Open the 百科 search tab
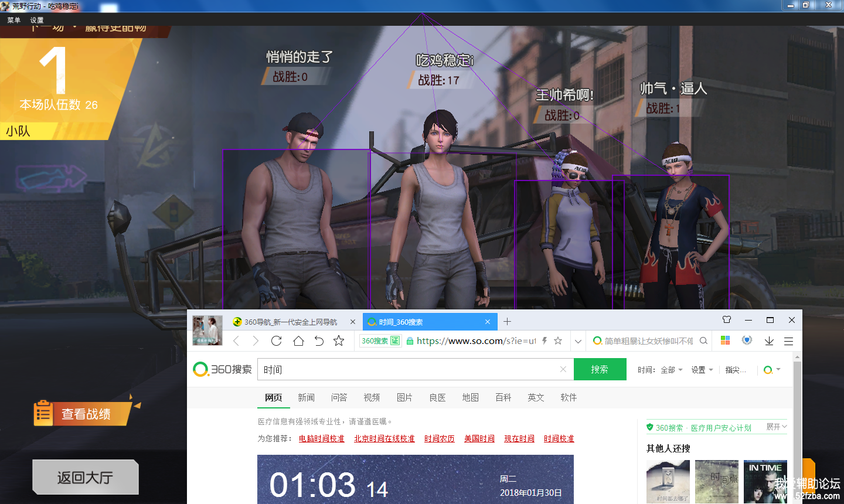The image size is (844, 504). click(x=503, y=397)
